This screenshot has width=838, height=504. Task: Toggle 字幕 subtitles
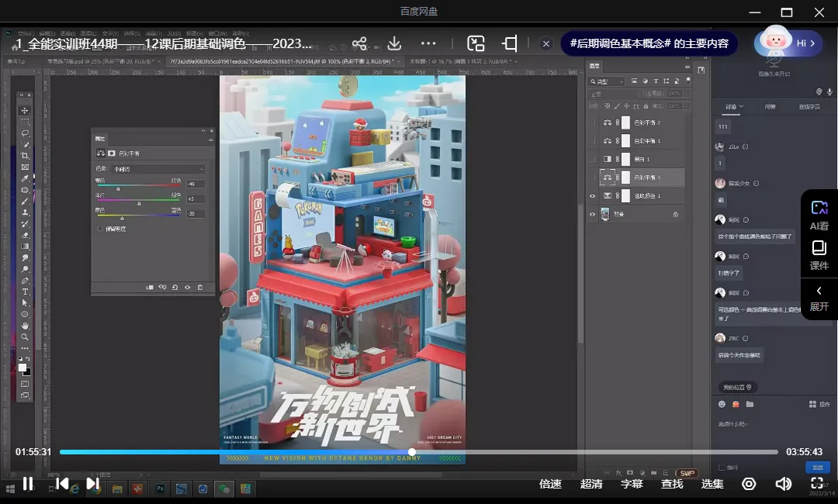632,484
